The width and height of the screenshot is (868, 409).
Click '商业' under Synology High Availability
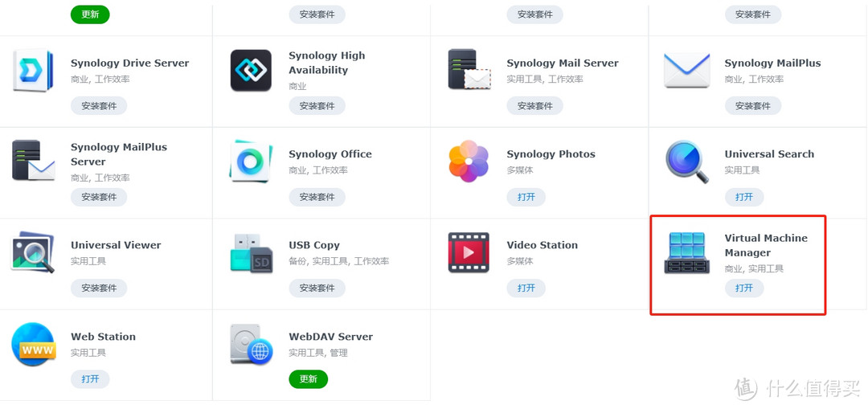click(298, 87)
